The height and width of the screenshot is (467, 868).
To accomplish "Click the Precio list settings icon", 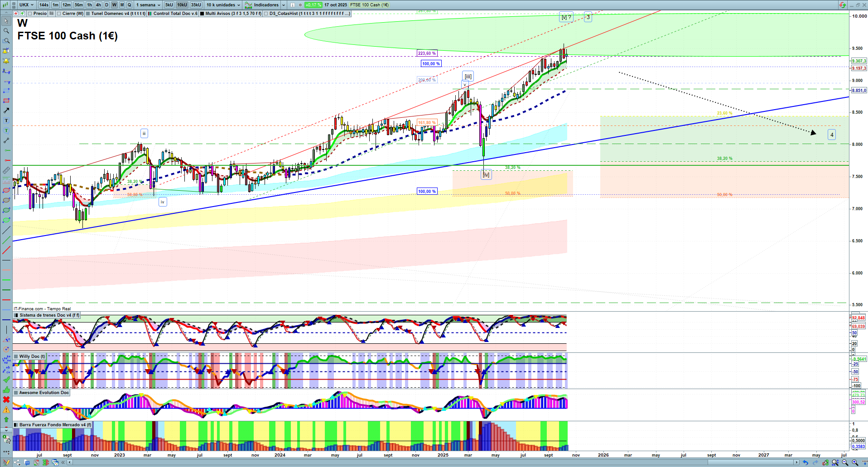I will [x=52, y=14].
